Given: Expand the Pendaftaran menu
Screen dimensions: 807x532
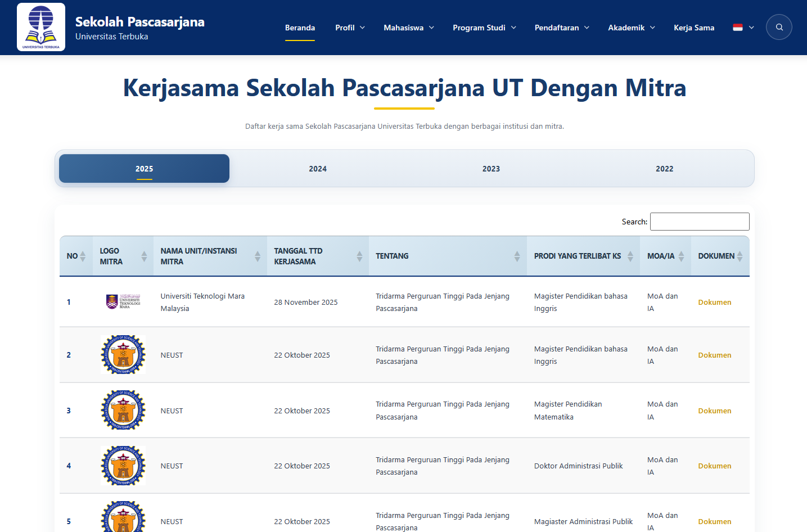Looking at the screenshot, I should point(562,28).
